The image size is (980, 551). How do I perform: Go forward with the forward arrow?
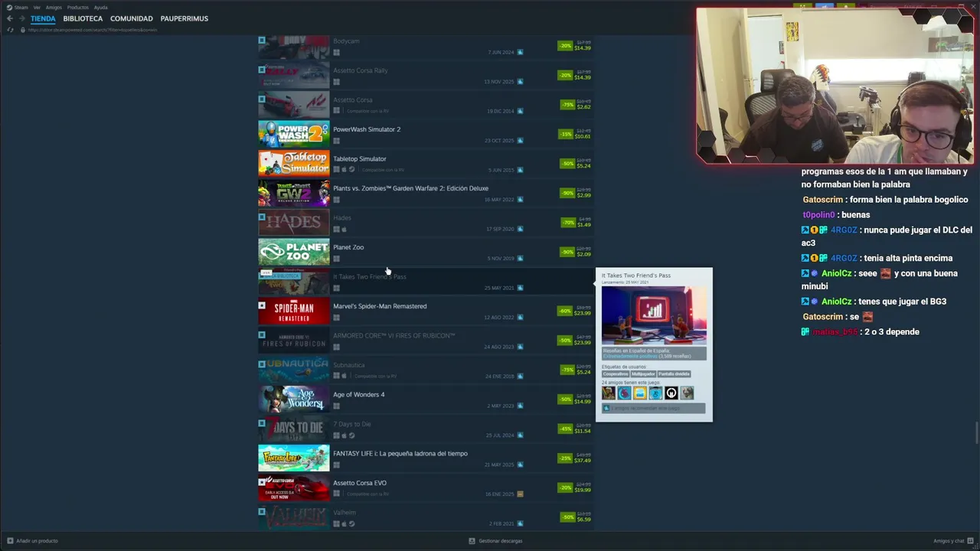click(x=21, y=18)
